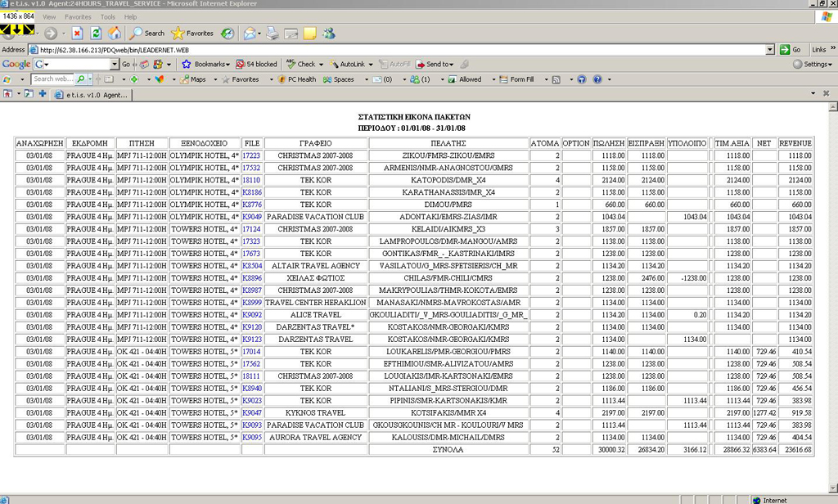Focus the Google toolbar search box
Viewport: 838px width, 504px height.
(x=77, y=64)
